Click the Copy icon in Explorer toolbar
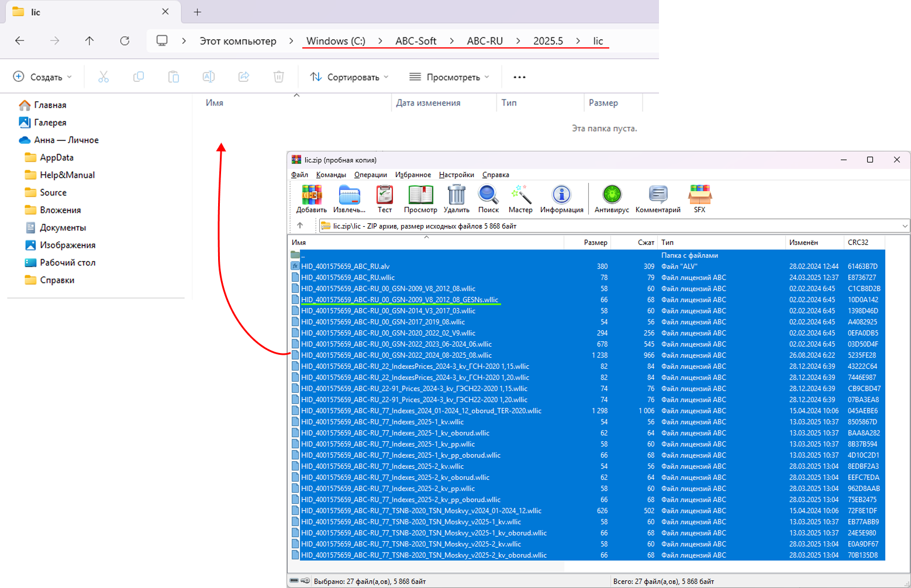The height and width of the screenshot is (588, 911). pos(139,77)
